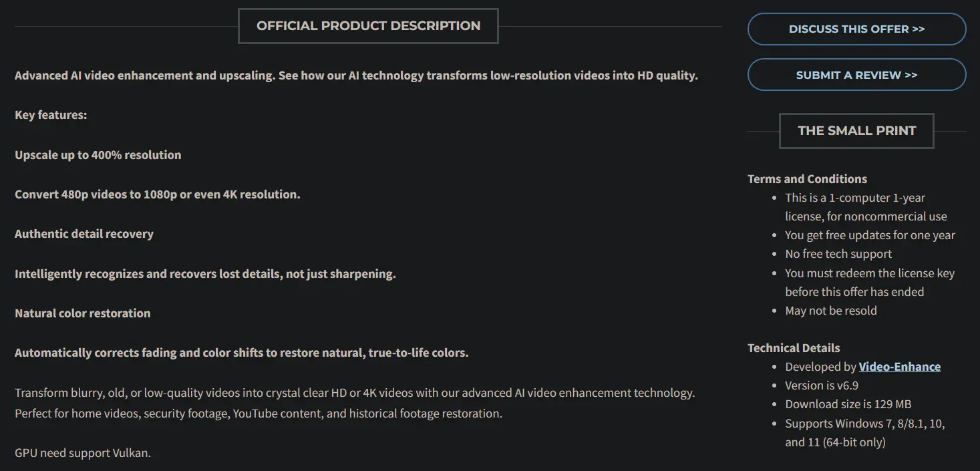The image size is (980, 471).
Task: Click The Small Print heading box
Action: point(856,131)
